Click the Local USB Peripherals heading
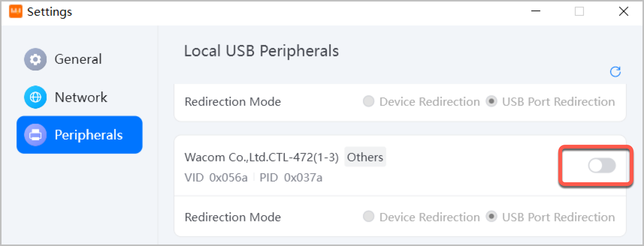The image size is (644, 246). tap(261, 51)
